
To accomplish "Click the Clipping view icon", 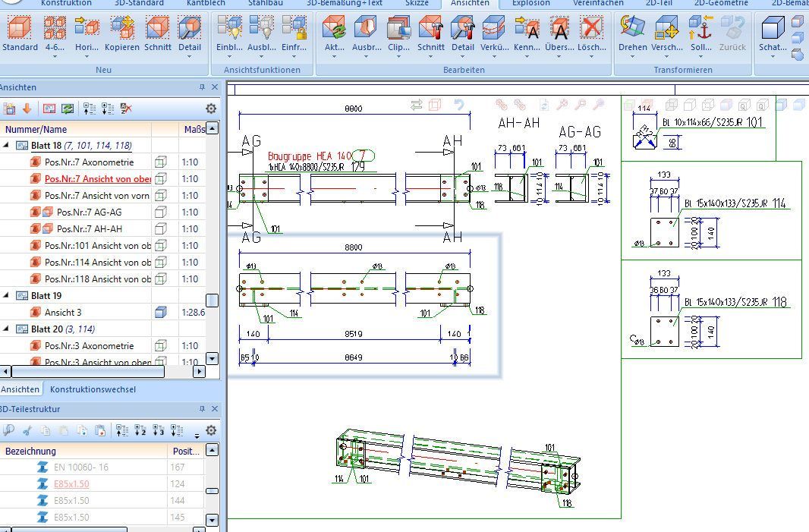I will 398,29.
